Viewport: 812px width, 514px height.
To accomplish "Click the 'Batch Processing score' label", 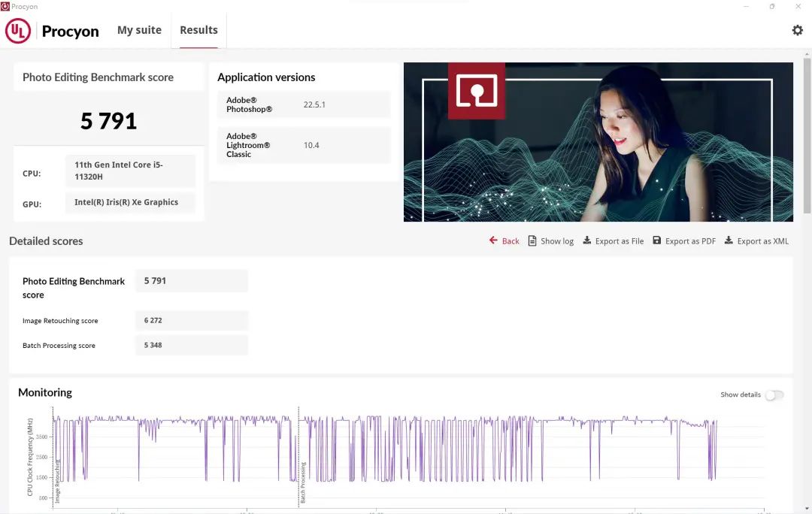I will tap(59, 346).
